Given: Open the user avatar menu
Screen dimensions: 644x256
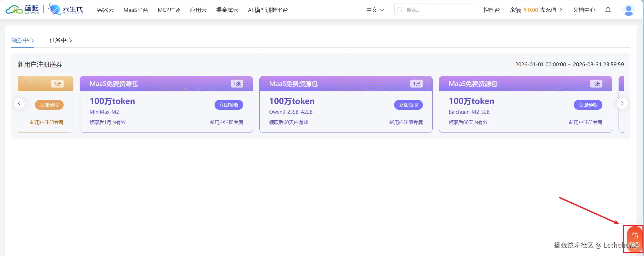Looking at the screenshot, I should click(628, 10).
